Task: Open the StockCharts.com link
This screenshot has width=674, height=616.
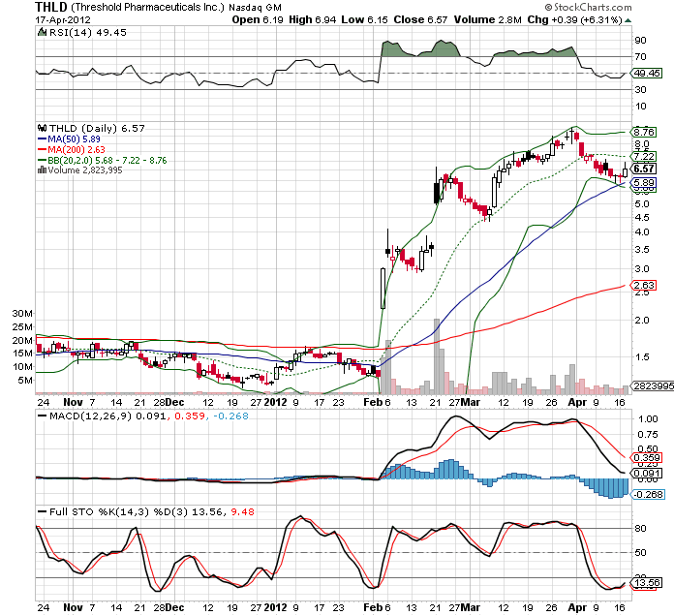Action: [593, 8]
